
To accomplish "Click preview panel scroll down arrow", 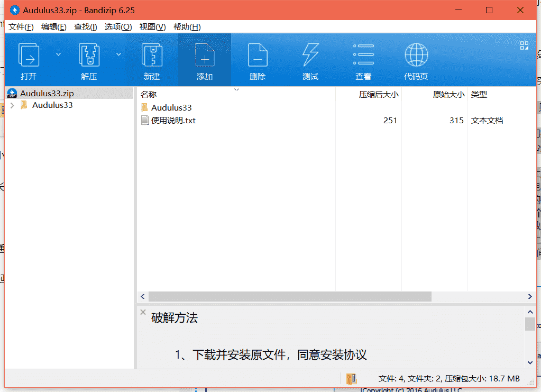I will click(x=530, y=362).
